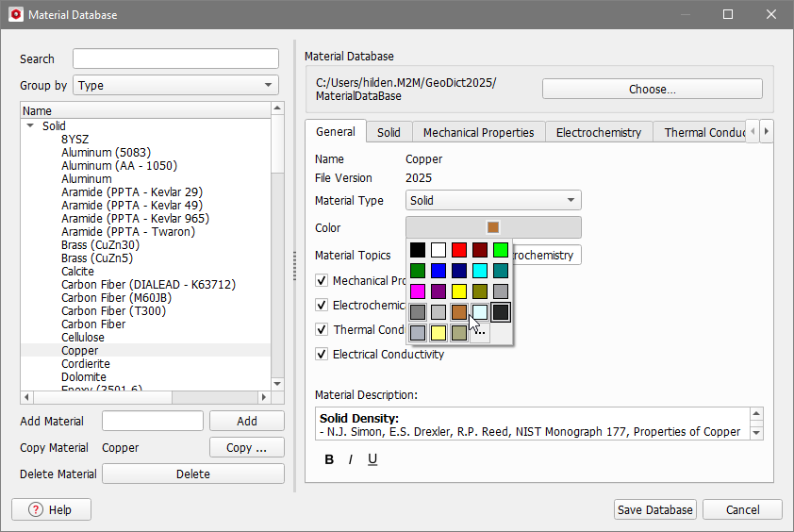Switch to the General tab
794x532 pixels.
click(335, 132)
